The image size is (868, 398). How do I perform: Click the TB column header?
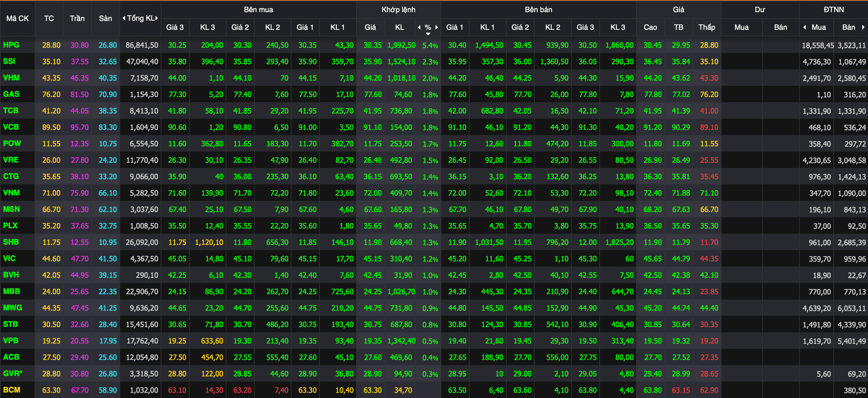(678, 27)
